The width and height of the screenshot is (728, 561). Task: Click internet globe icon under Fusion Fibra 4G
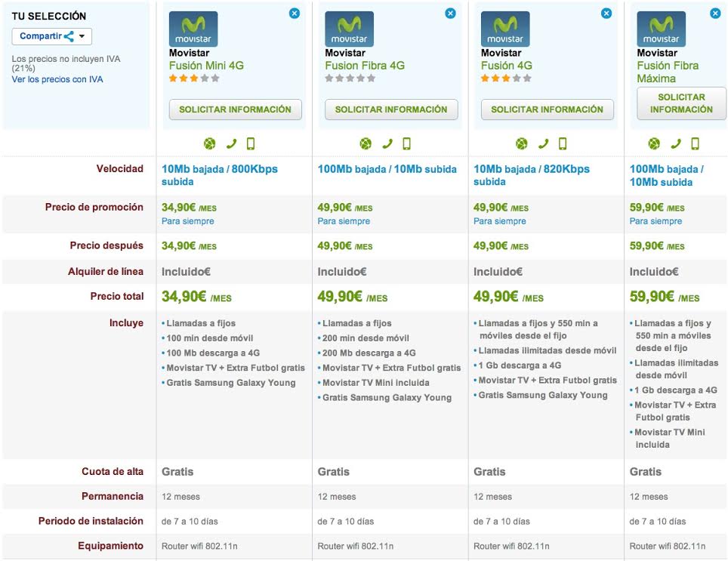tap(366, 144)
